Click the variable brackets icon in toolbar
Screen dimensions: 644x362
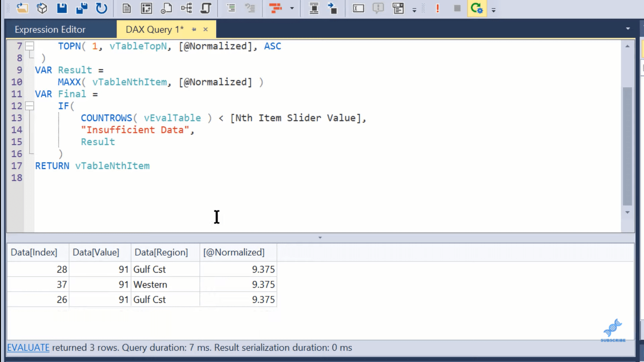tap(358, 8)
